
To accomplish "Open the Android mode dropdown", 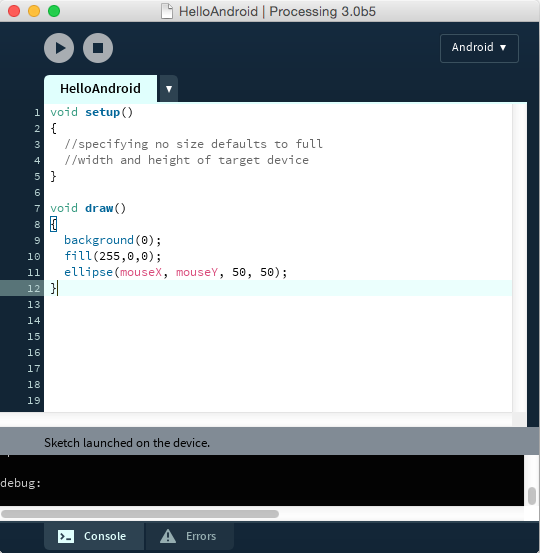I will pyautogui.click(x=479, y=48).
